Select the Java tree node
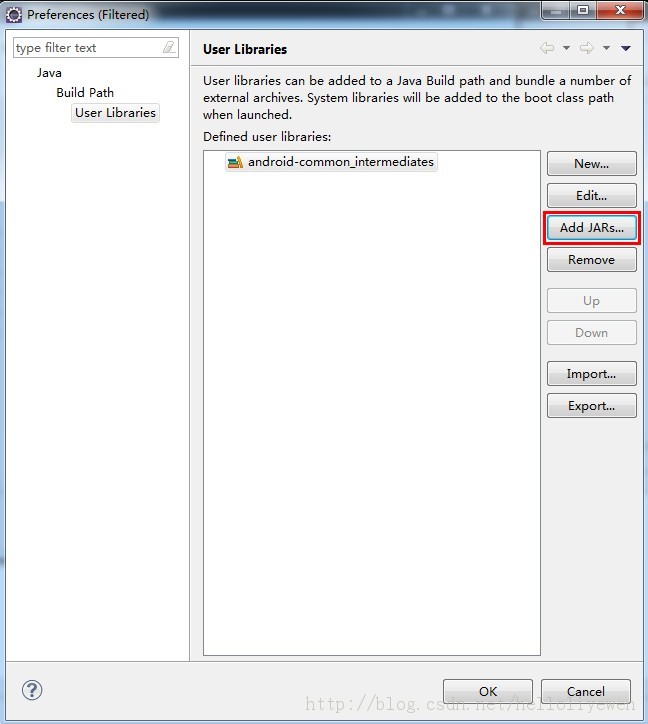648x724 pixels. tap(49, 73)
